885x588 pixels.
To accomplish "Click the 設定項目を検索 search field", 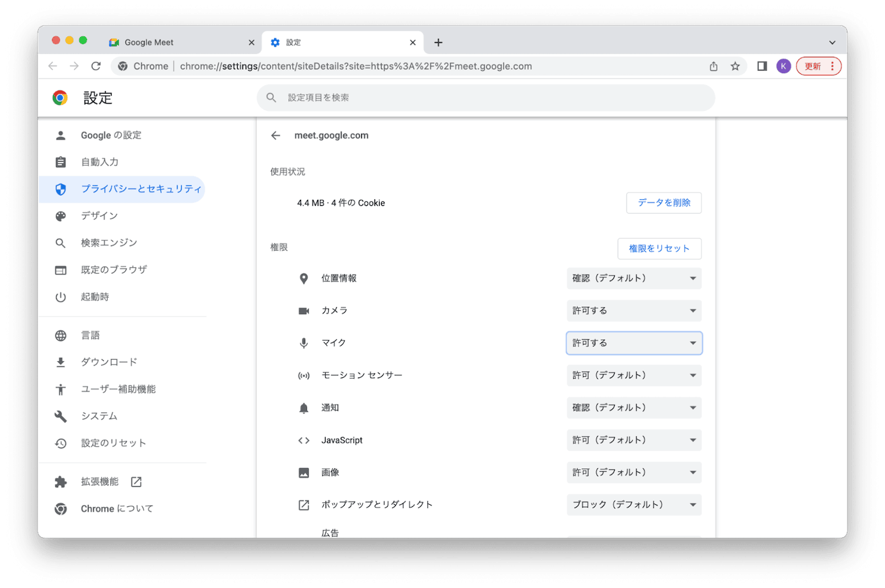I will (486, 98).
